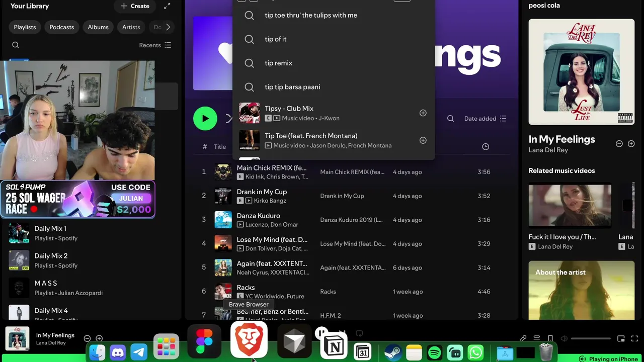The height and width of the screenshot is (362, 644).
Task: Show more library filter chips with arrow
Action: 168,27
